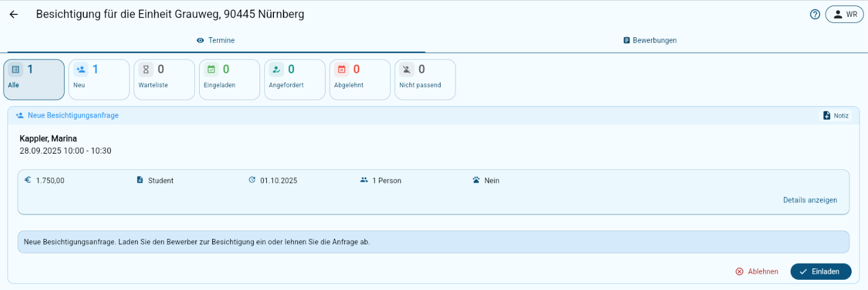Filter by Neu requests
The image size is (868, 290).
(99, 79)
